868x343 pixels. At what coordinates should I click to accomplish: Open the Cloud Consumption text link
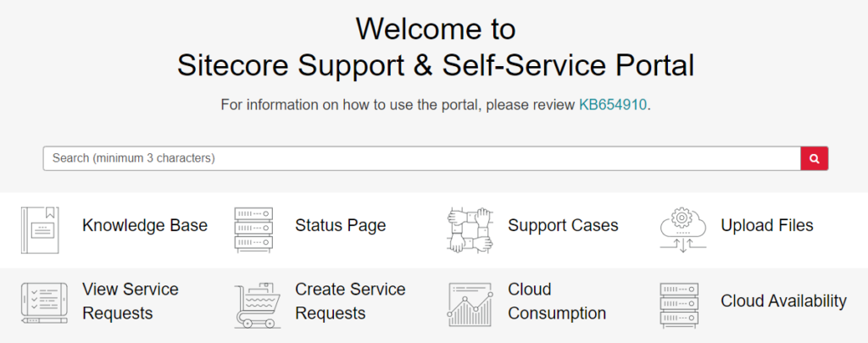pyautogui.click(x=556, y=301)
